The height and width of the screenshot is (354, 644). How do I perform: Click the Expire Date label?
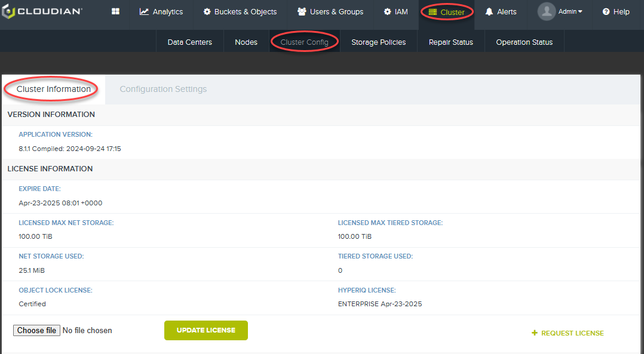click(39, 189)
